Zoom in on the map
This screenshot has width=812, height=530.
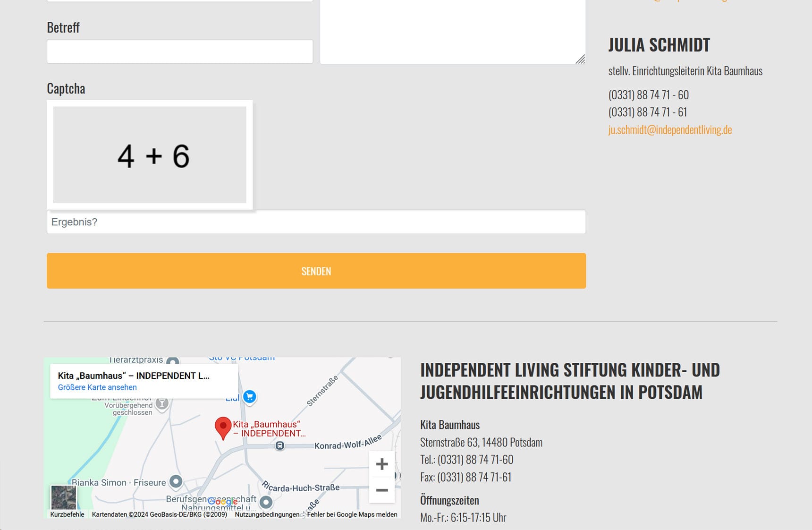(x=381, y=464)
